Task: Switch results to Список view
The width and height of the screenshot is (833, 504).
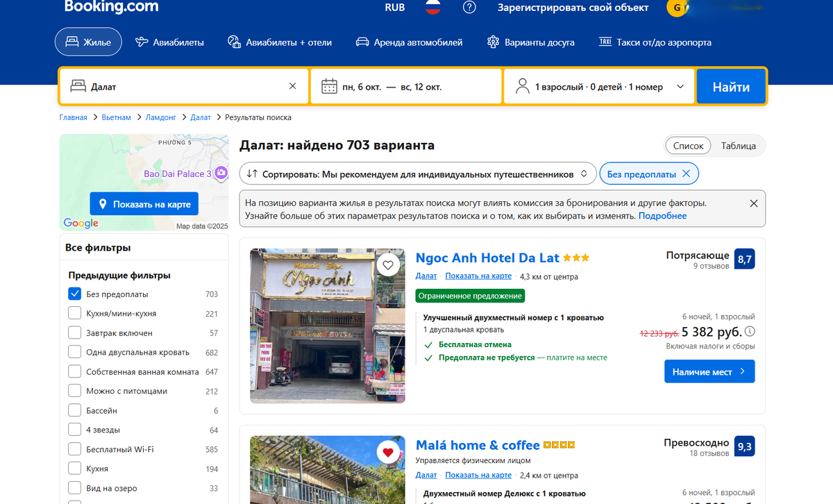Action: tap(689, 146)
